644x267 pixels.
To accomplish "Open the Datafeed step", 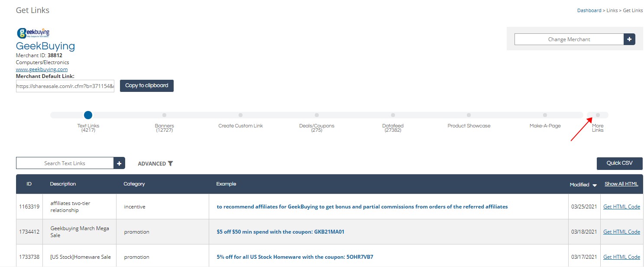I will click(393, 115).
